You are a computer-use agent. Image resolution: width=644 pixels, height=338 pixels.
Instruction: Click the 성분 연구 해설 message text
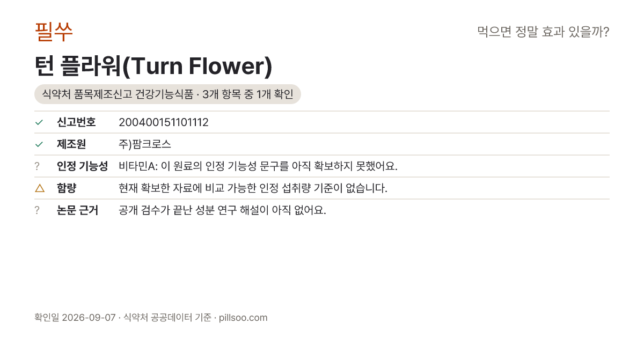coord(222,210)
